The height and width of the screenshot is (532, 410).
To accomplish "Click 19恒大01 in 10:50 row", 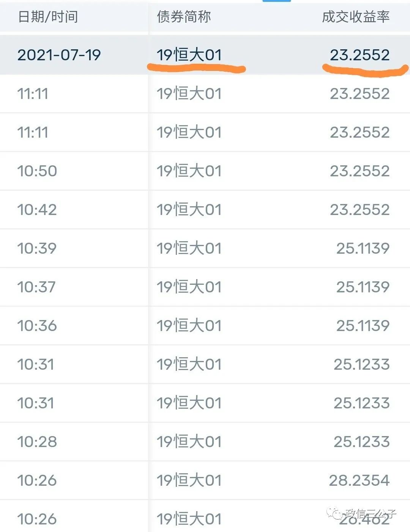I will (x=189, y=171).
